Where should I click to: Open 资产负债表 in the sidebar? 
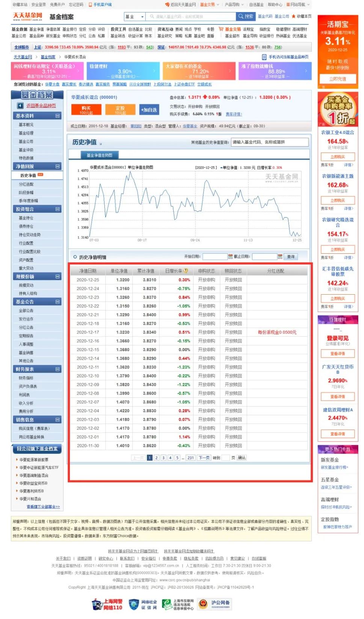[28, 386]
